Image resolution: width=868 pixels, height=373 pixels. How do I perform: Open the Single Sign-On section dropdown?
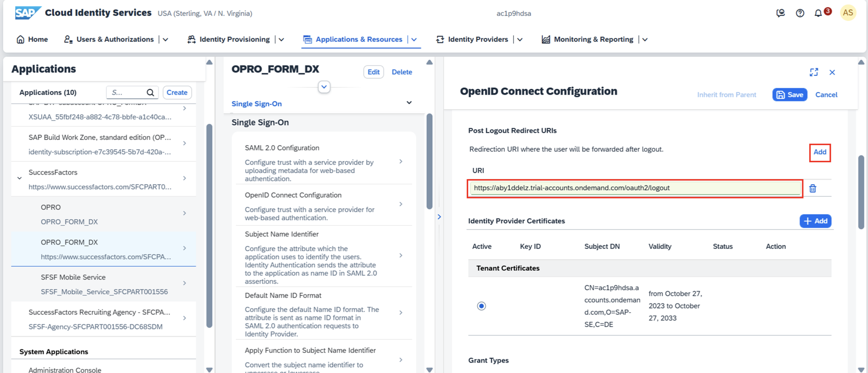pyautogui.click(x=409, y=103)
